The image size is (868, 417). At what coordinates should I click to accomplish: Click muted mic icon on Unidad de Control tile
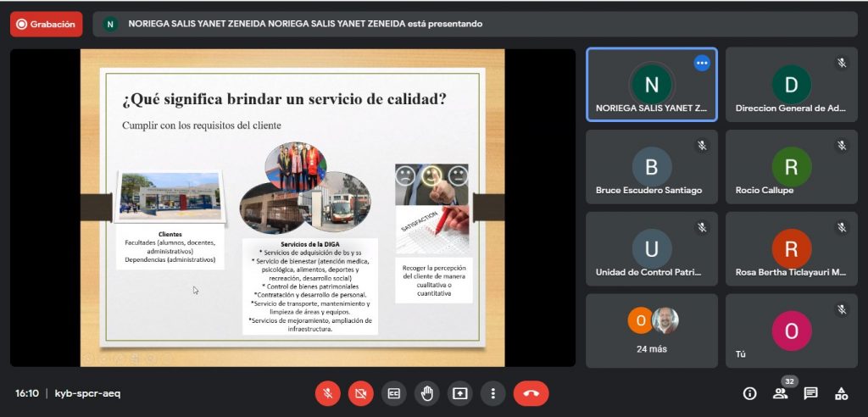pos(702,227)
